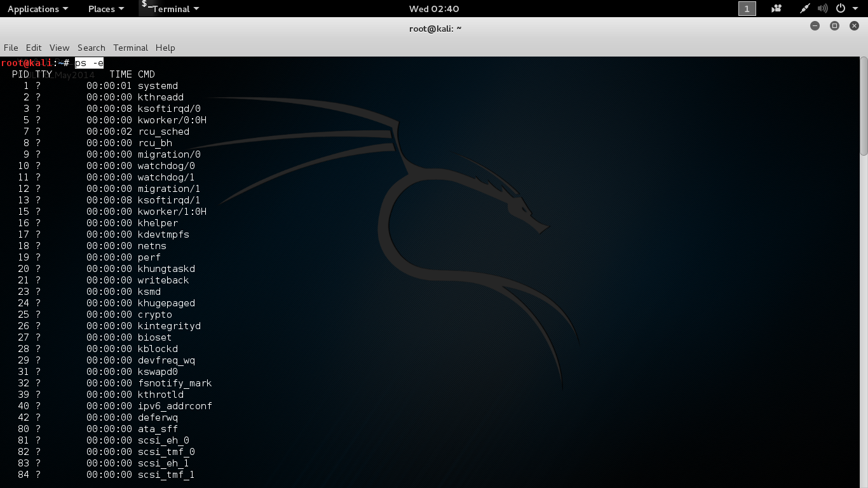Click the 'watchdog/1' process name
Viewport: 868px width, 488px height.
click(x=166, y=177)
